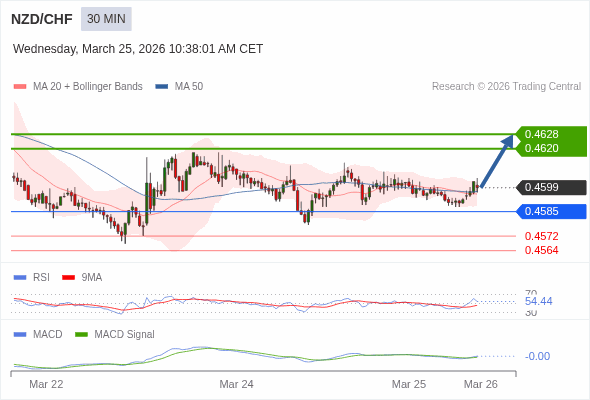The width and height of the screenshot is (590, 400).
Task: Click the MACD blue legend swatch
Action: 20,335
